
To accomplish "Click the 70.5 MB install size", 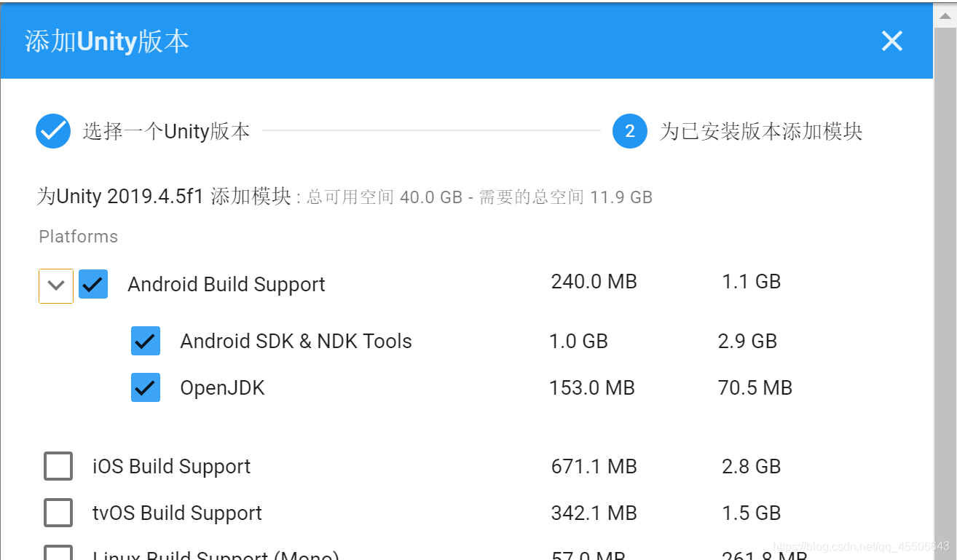I will [755, 387].
